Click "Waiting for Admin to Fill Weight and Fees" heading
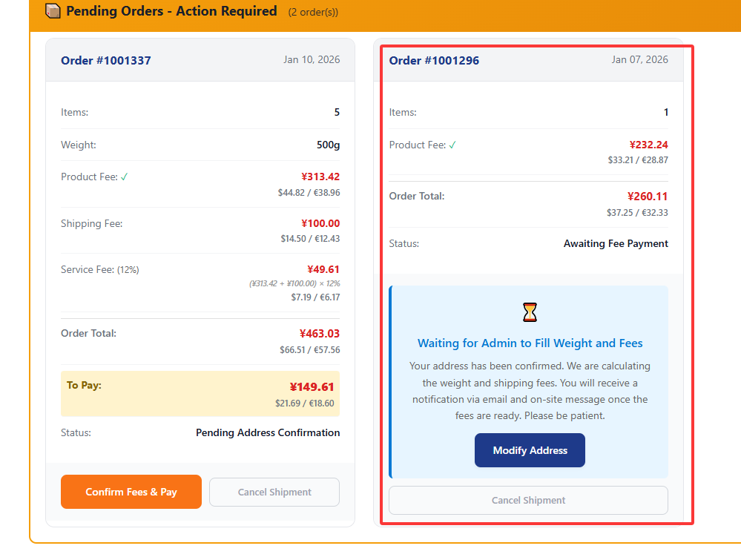This screenshot has height=560, width=741. 530,343
